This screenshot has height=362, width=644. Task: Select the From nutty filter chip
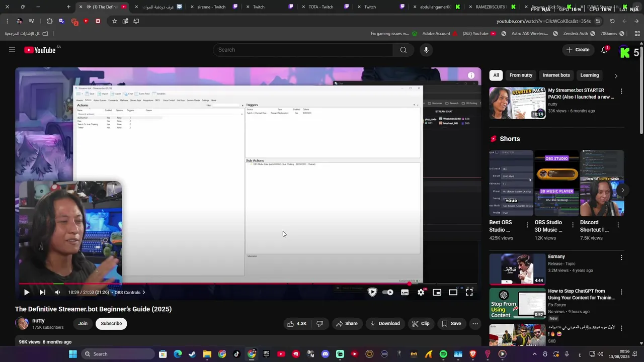pyautogui.click(x=521, y=75)
